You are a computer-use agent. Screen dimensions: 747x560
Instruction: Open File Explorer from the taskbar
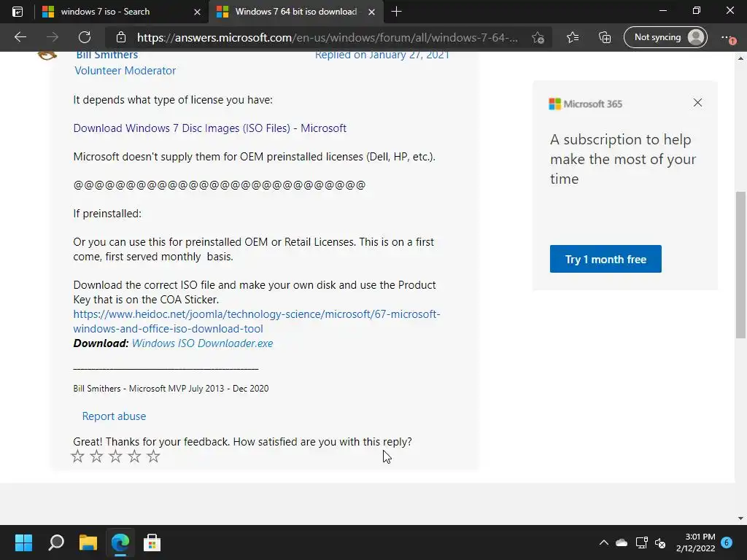tap(88, 542)
